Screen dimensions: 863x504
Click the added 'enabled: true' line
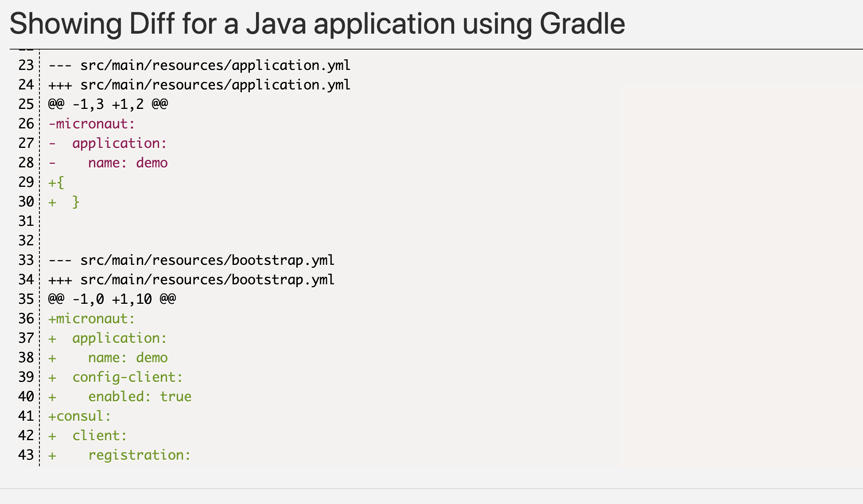pyautogui.click(x=140, y=397)
